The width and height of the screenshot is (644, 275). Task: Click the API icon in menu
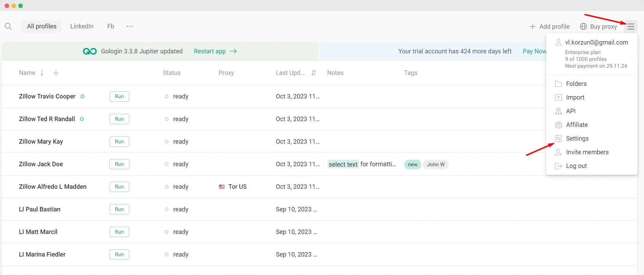[x=558, y=111]
